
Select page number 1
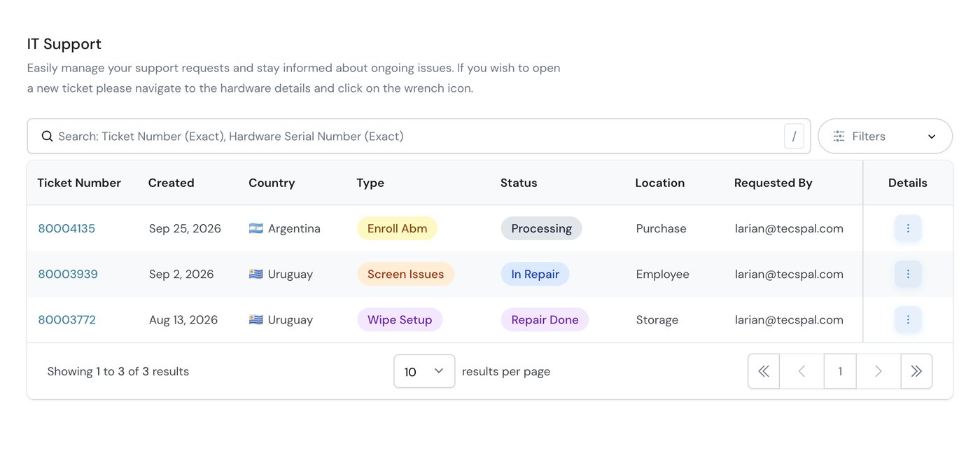tap(840, 371)
